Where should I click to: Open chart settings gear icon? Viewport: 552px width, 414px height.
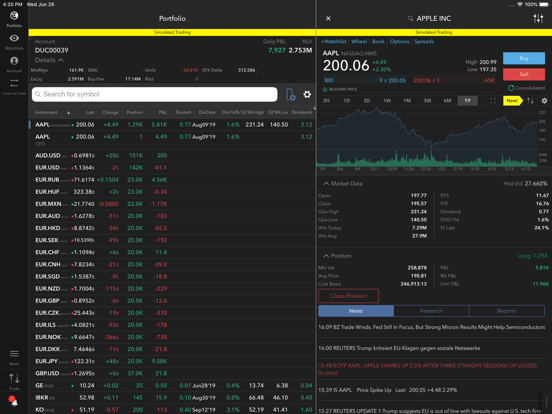(x=544, y=101)
